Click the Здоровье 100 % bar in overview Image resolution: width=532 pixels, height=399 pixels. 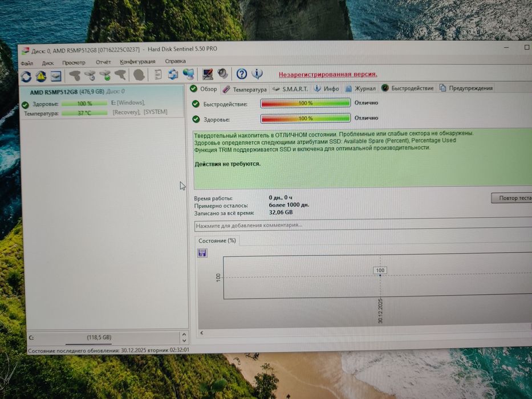[306, 118]
